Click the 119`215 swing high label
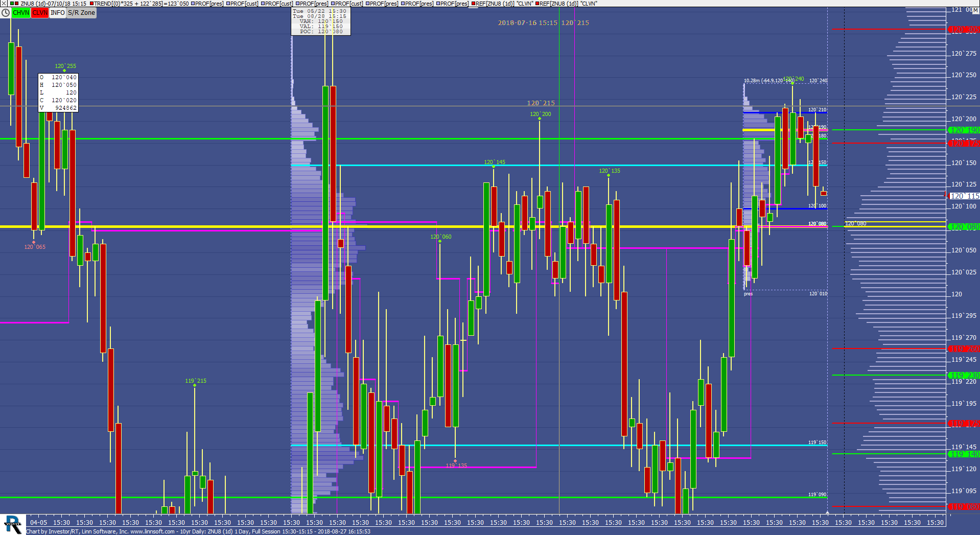The width and height of the screenshot is (980, 535). coord(196,381)
